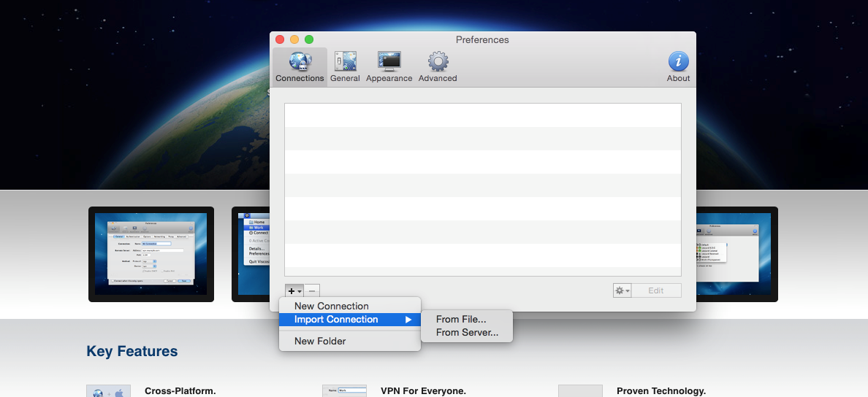Click the Key Features heading
This screenshot has height=397, width=868.
coord(132,351)
